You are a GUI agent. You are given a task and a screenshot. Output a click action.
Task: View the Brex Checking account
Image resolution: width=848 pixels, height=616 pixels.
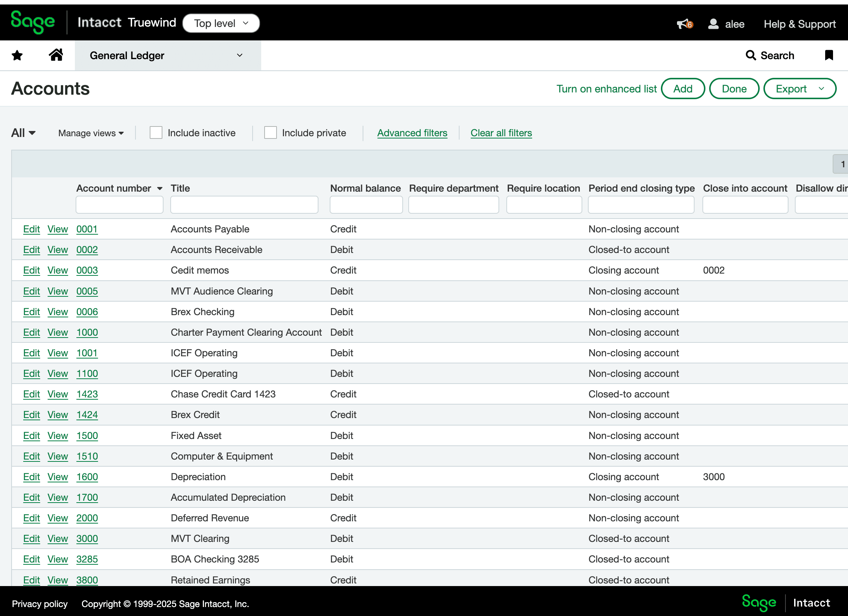(x=58, y=312)
